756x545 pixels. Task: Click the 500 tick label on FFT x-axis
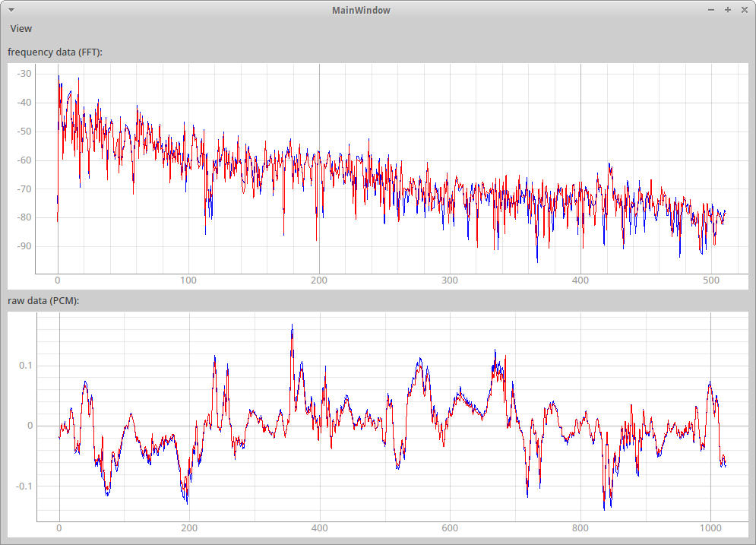tap(711, 280)
